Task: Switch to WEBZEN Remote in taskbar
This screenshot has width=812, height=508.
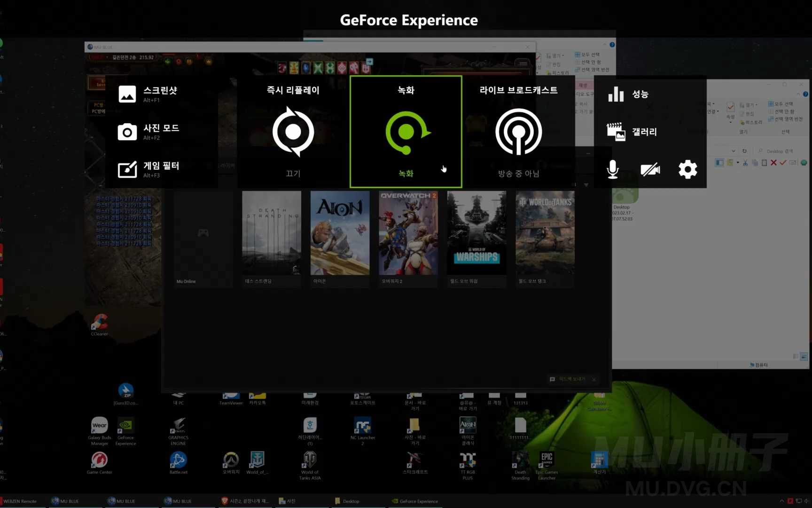Action: pyautogui.click(x=23, y=501)
